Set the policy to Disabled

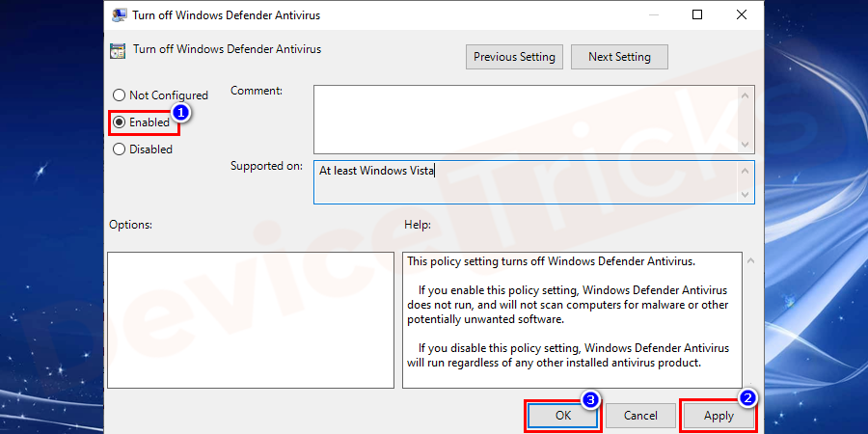click(120, 149)
